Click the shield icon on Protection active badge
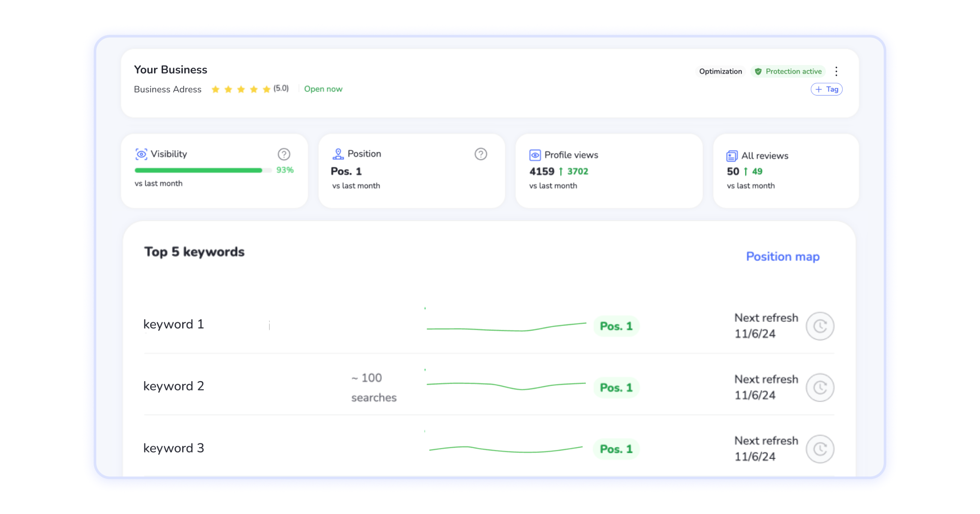 click(759, 71)
